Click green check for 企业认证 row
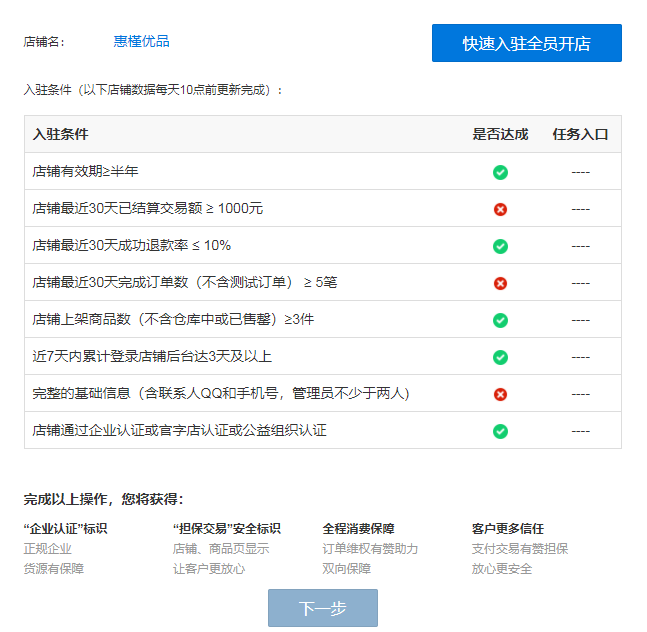 point(500,431)
